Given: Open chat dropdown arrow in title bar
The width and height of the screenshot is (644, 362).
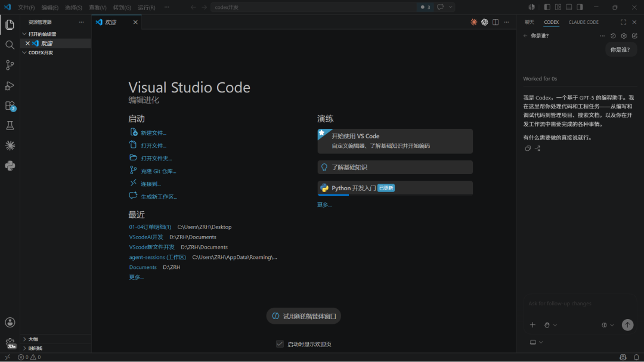Looking at the screenshot, I should (x=451, y=7).
